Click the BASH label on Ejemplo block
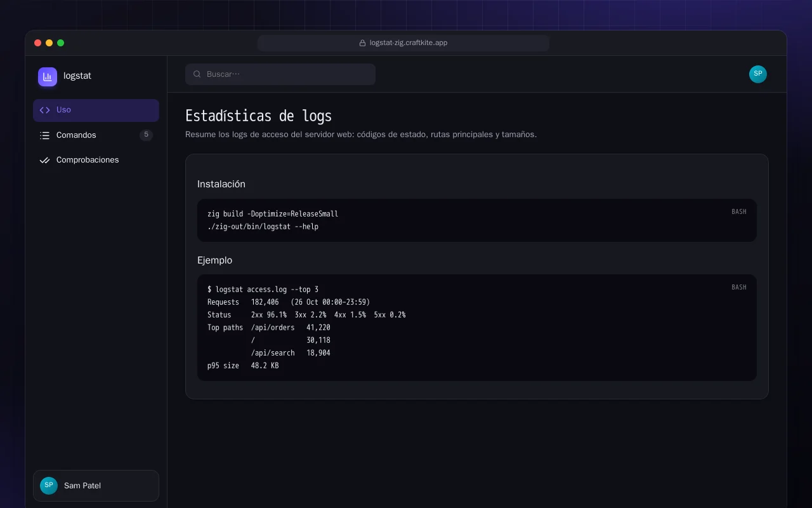Viewport: 812px width, 508px height. coord(739,287)
